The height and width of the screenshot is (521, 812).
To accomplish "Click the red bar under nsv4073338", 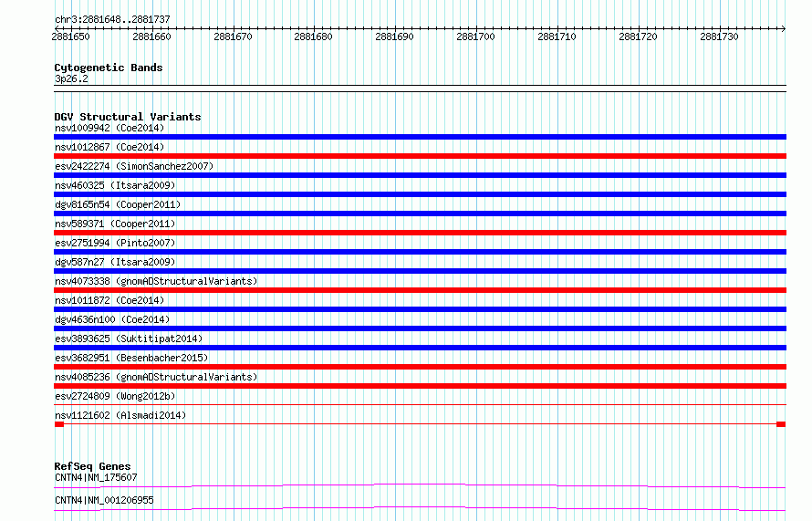I will (x=420, y=290).
